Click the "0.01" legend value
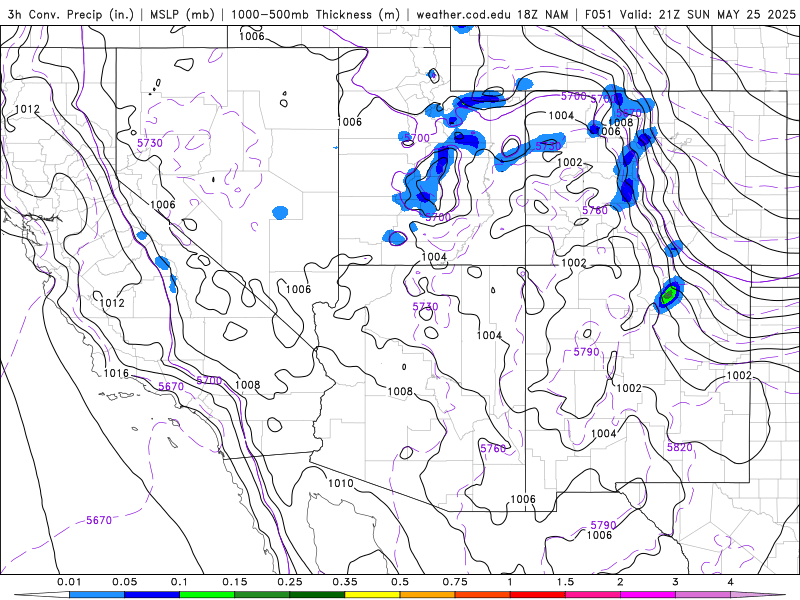 tap(69, 582)
